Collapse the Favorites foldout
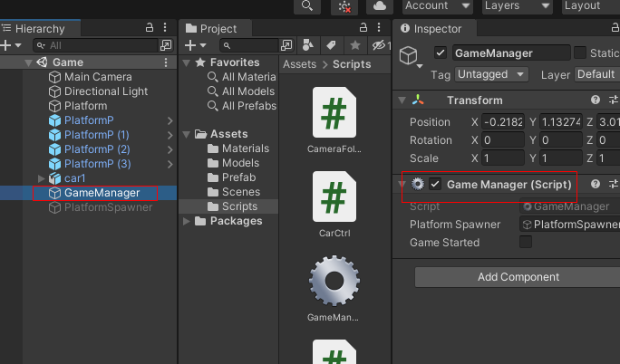This screenshot has height=364, width=620. point(186,62)
